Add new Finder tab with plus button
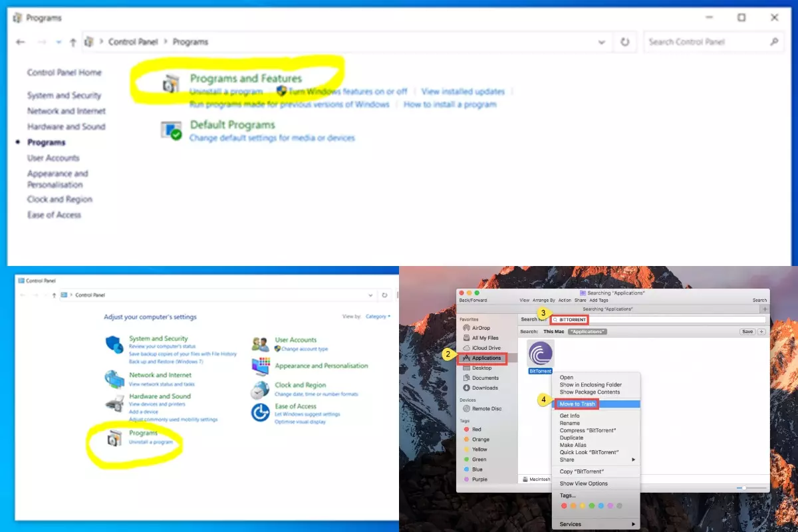The width and height of the screenshot is (798, 532). (x=765, y=309)
